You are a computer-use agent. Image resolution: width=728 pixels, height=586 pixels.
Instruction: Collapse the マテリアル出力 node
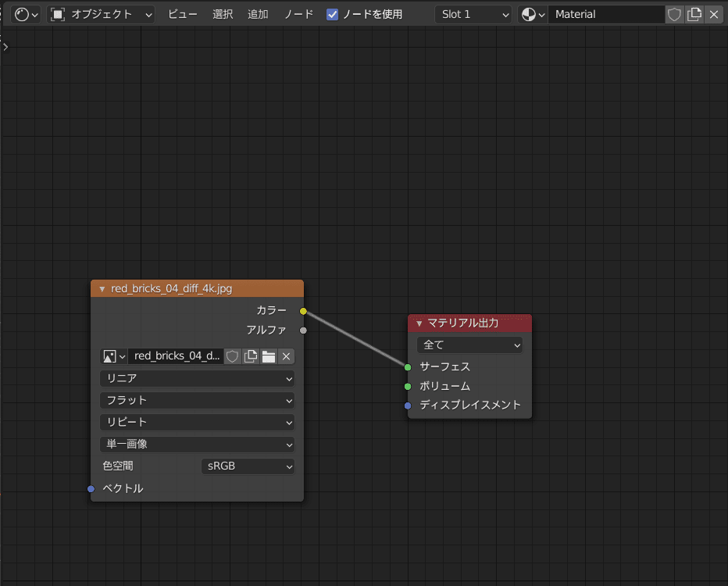pos(419,323)
